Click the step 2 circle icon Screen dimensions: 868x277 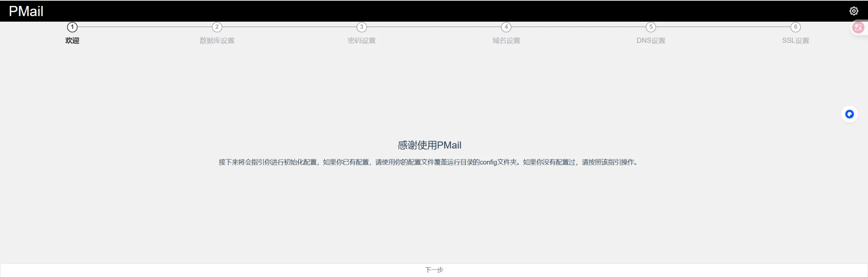[x=217, y=27]
